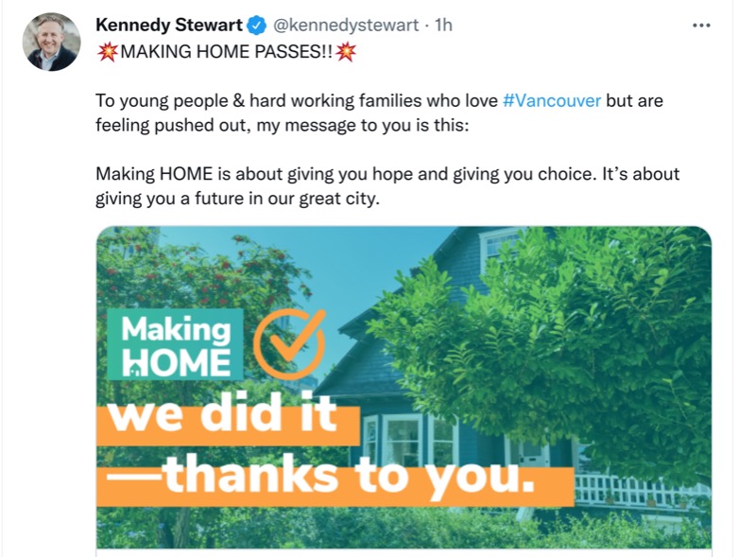Image resolution: width=756 pixels, height=557 pixels.
Task: Click the Making HOME teal logo box
Action: [x=175, y=344]
